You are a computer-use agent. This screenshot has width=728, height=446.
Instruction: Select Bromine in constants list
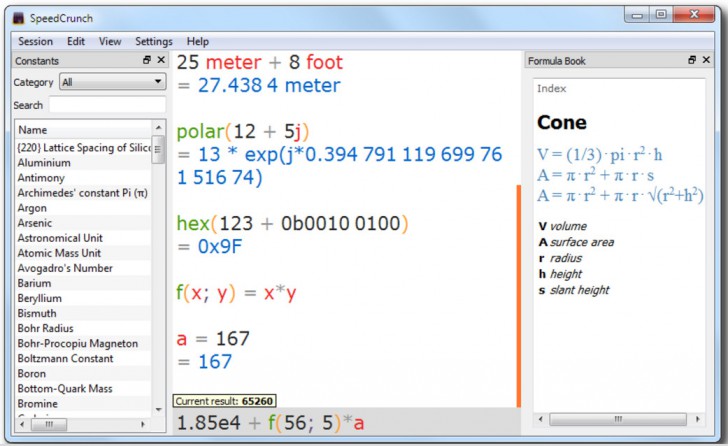(84, 404)
